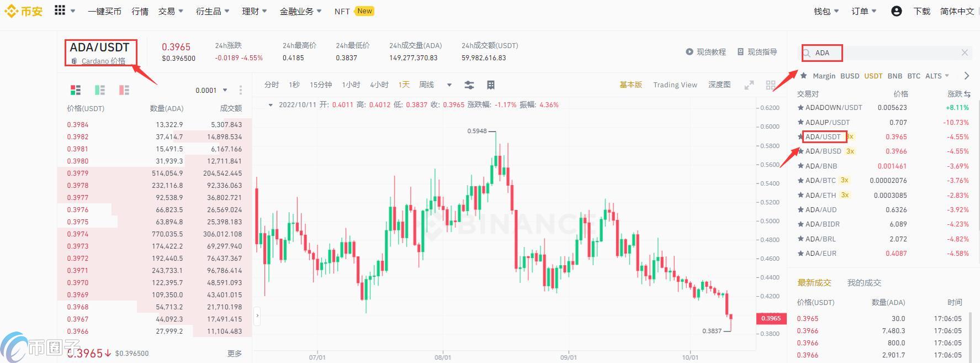Open the 行情 markets page
This screenshot has width=980, height=363.
point(140,11)
